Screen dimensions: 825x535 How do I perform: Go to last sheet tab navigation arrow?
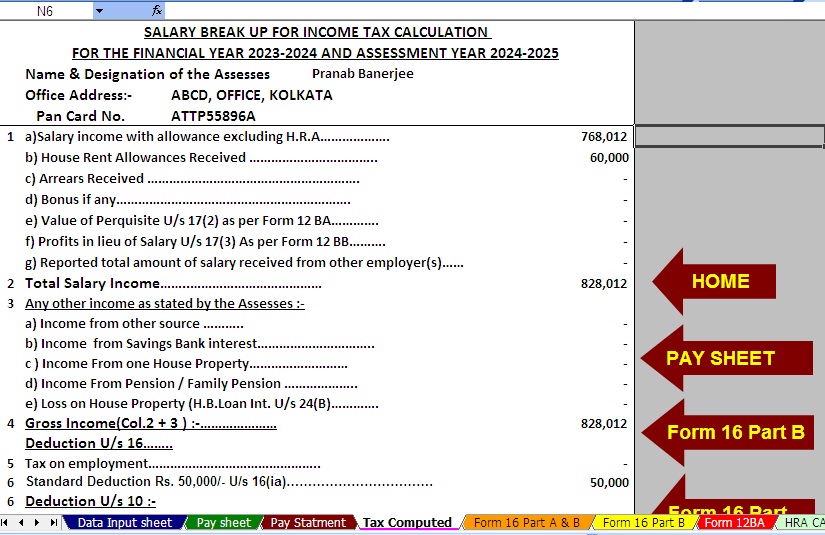[x=54, y=522]
